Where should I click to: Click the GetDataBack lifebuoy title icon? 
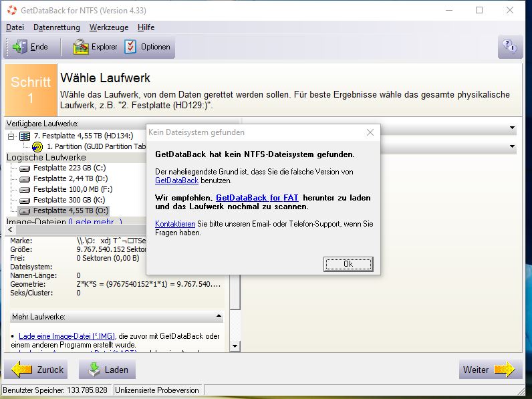click(12, 10)
